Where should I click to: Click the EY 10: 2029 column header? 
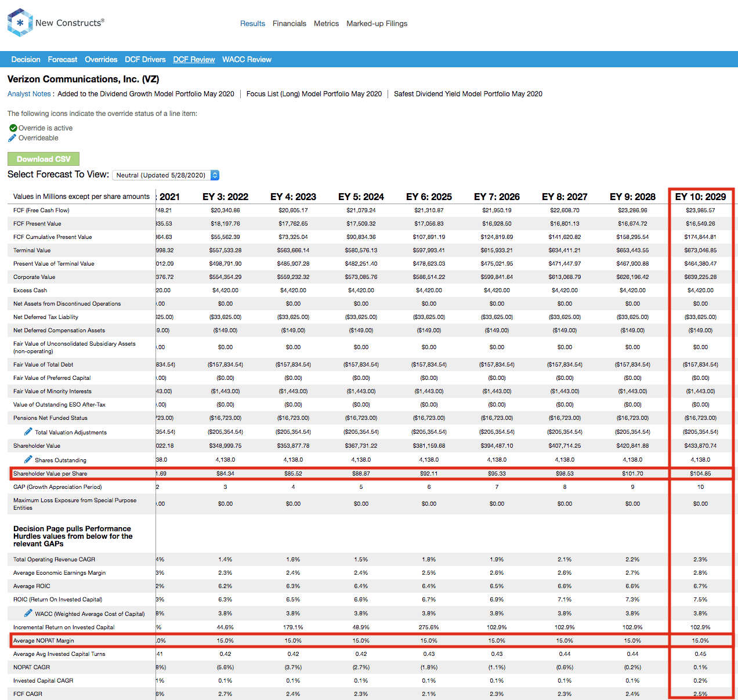700,197
